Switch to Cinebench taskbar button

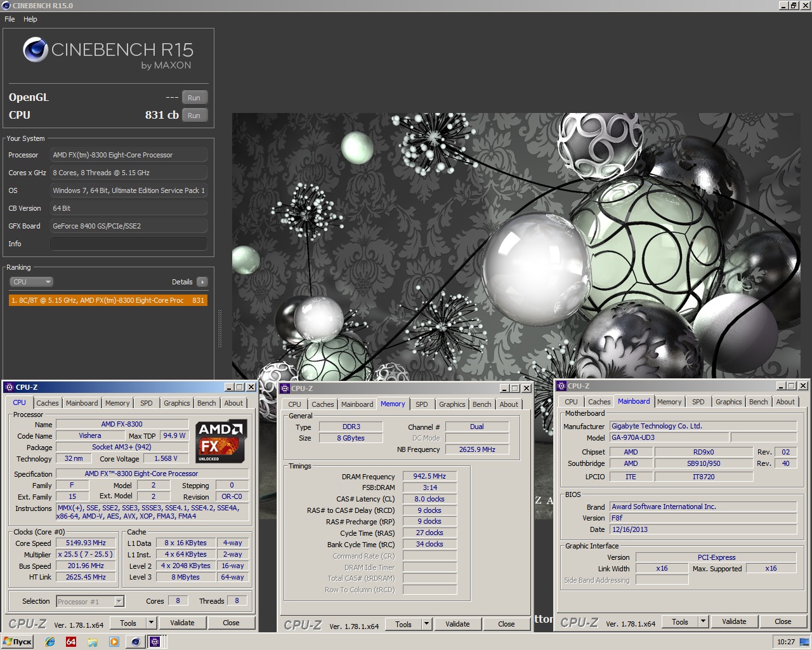(x=135, y=642)
